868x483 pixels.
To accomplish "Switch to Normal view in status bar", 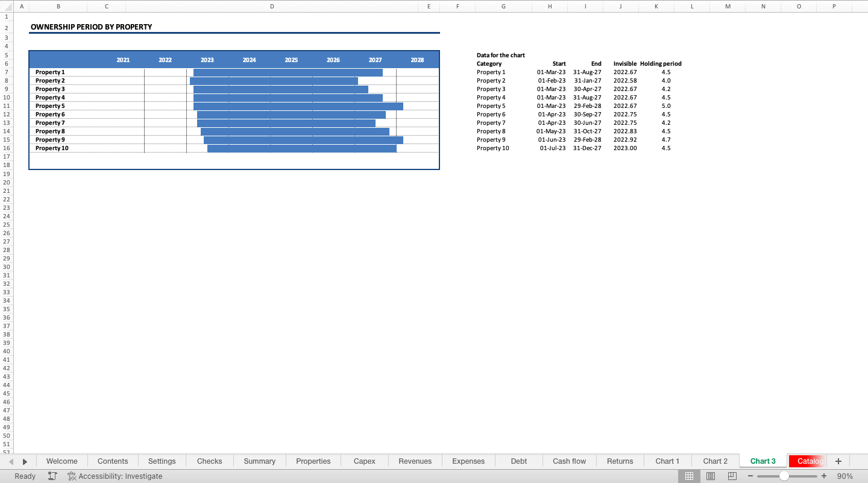I will point(689,476).
